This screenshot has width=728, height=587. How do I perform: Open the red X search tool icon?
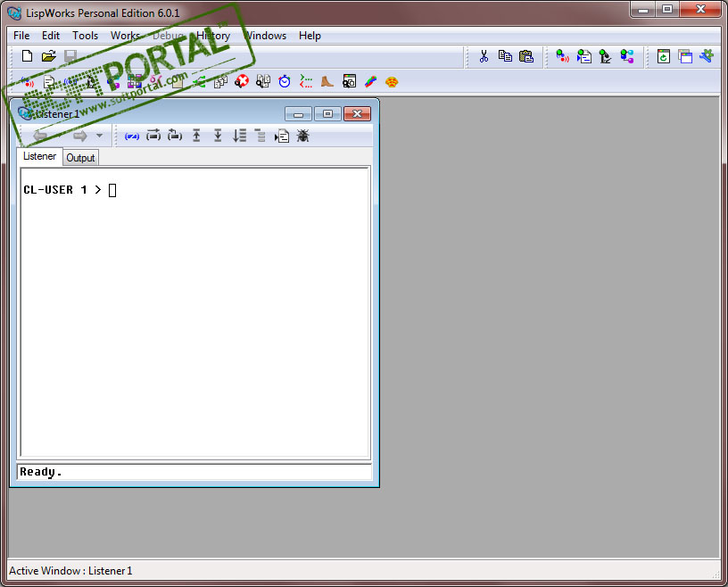(x=242, y=81)
